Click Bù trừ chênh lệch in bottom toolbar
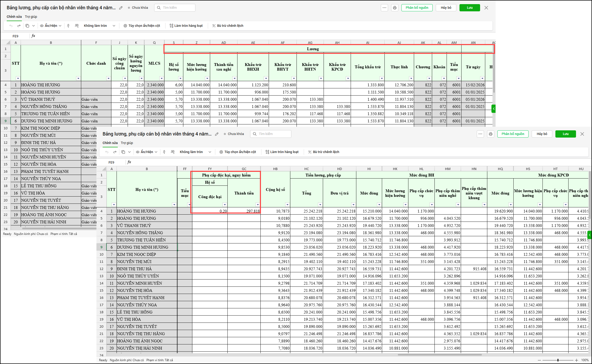The image size is (592, 364). click(x=324, y=152)
